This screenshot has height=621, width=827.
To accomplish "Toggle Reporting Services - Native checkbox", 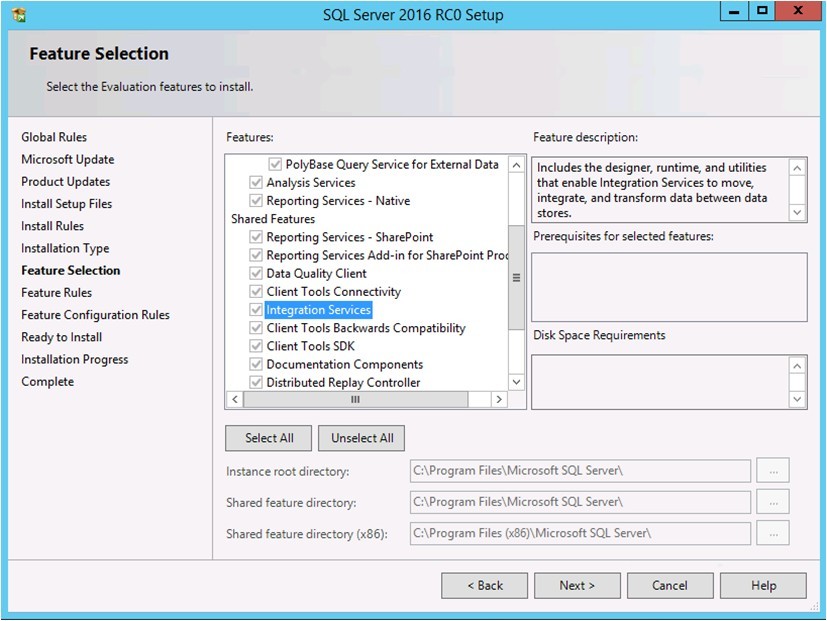I will point(256,200).
